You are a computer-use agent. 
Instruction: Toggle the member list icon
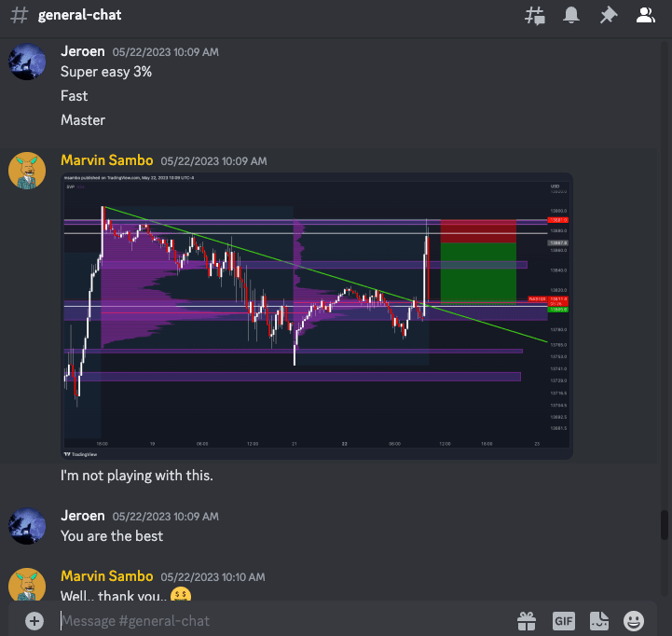(x=645, y=16)
